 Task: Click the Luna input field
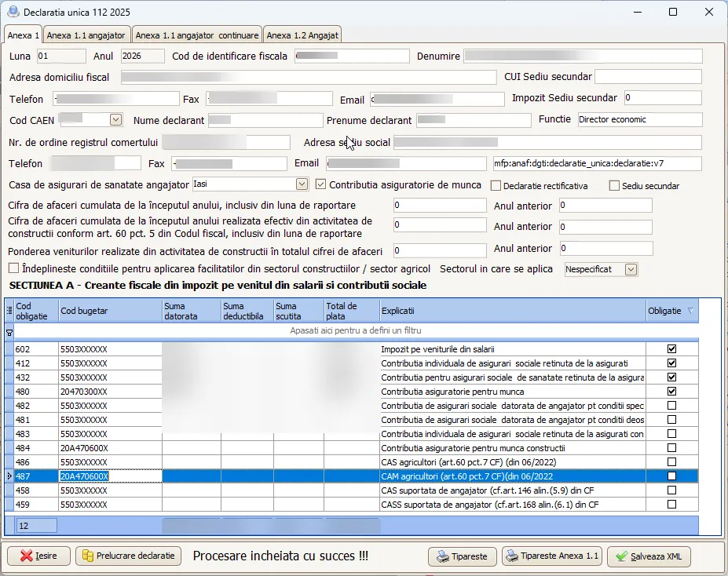[61, 57]
